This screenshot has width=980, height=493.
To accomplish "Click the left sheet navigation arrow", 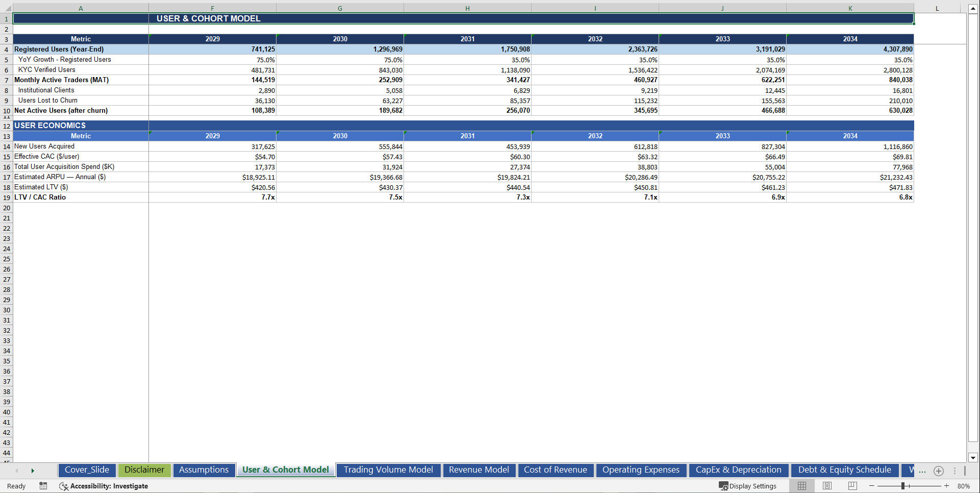I will click(17, 471).
